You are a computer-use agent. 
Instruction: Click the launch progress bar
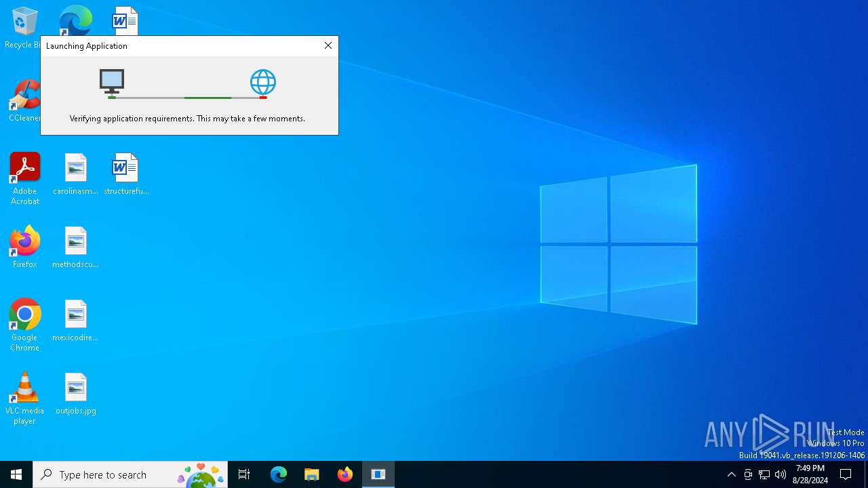click(x=187, y=98)
